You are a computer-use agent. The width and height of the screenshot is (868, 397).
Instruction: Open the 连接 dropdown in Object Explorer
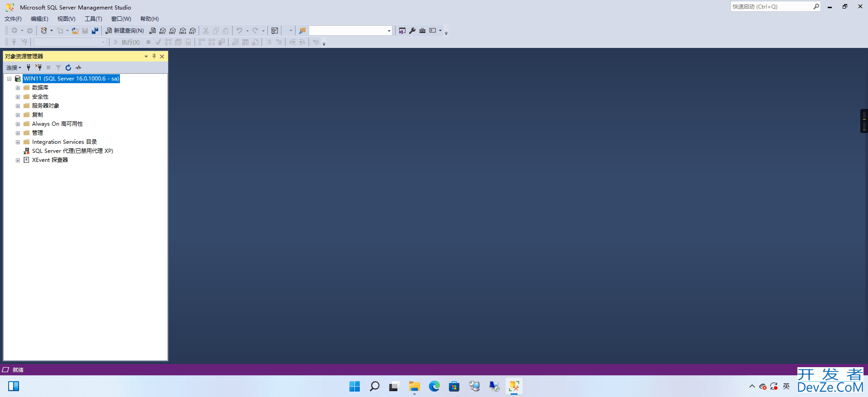tap(14, 68)
